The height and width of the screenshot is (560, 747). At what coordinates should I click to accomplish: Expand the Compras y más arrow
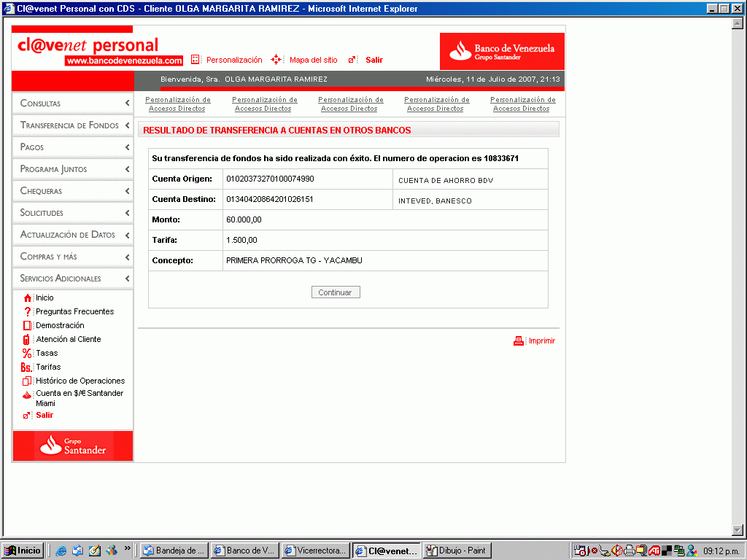(127, 257)
